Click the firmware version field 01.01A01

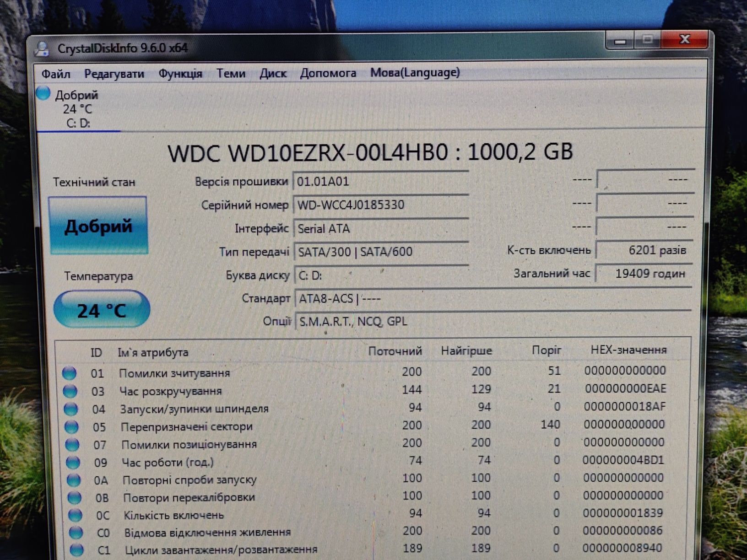tap(381, 182)
